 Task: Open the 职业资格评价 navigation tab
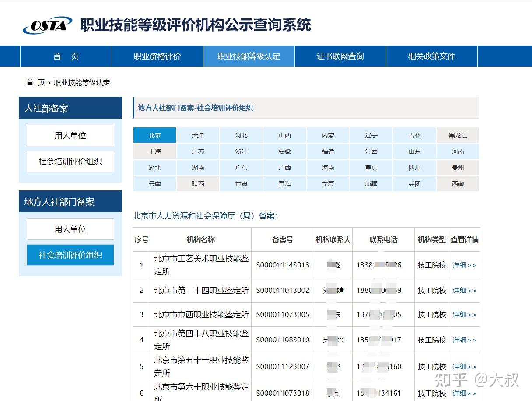point(157,56)
